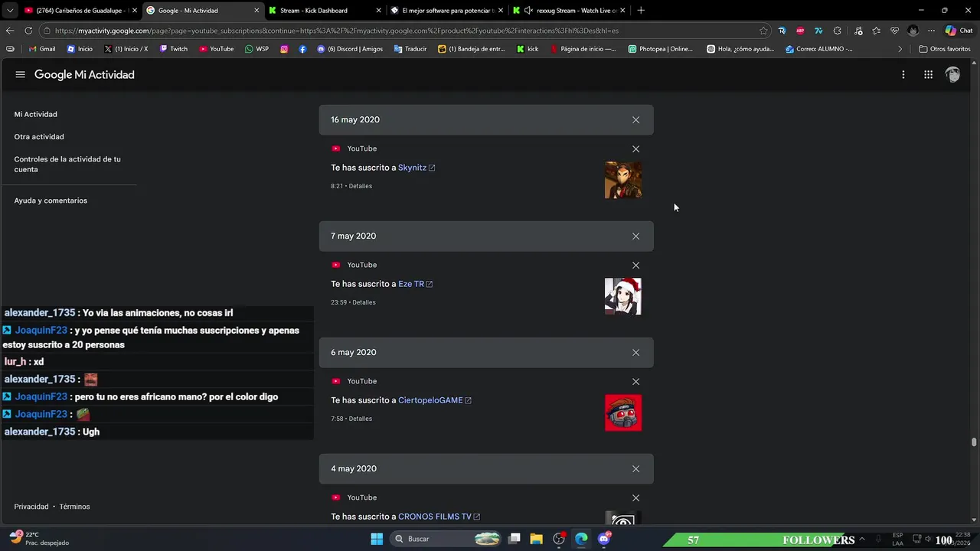Delete all activity from 6 may 2020
Image resolution: width=980 pixels, height=551 pixels.
635,353
